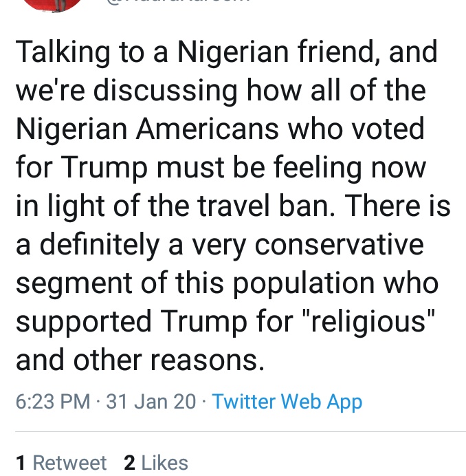Click the word "Likes" label
466x476 pixels.
coord(164,463)
